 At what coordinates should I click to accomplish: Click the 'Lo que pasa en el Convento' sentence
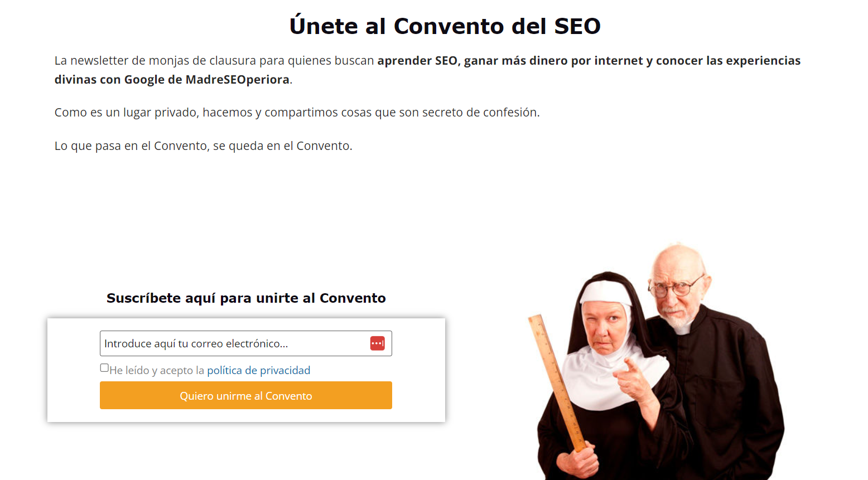[x=203, y=146]
